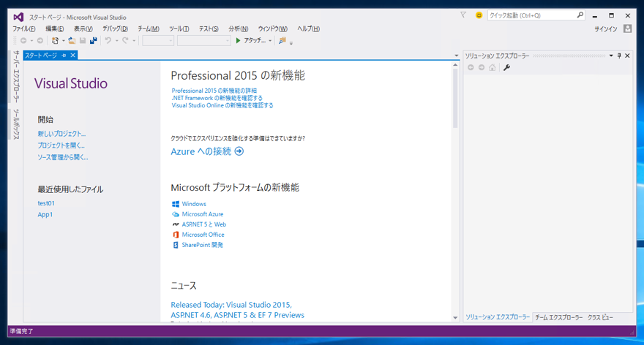The width and height of the screenshot is (644, 345).
Task: Click .NET Framework の新機能を確認する link
Action: coord(217,98)
